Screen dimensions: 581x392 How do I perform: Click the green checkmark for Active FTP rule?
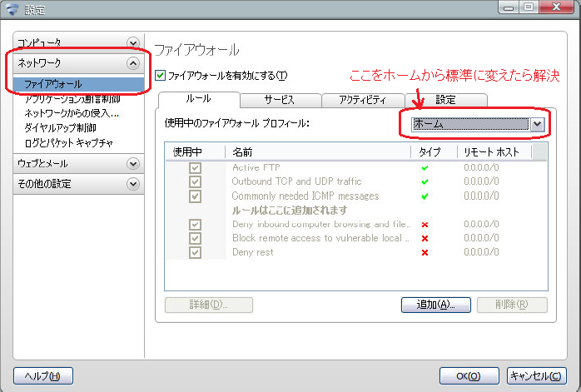point(425,168)
